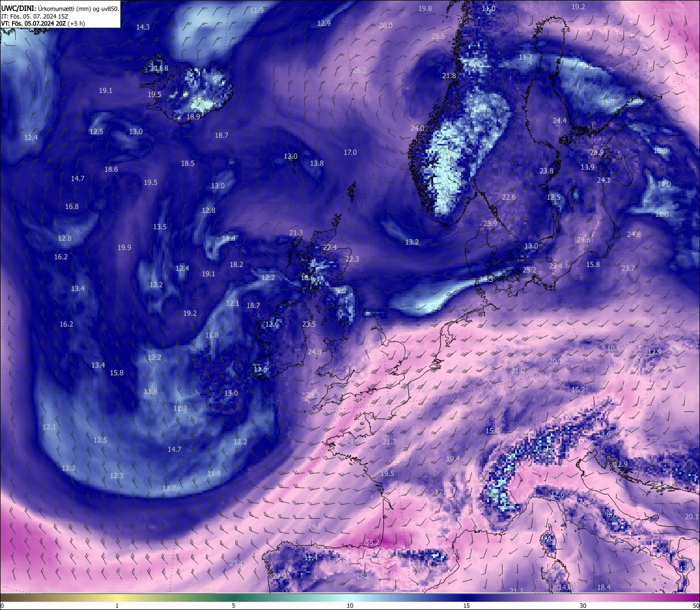Click the color scale label 5

[x=234, y=606]
